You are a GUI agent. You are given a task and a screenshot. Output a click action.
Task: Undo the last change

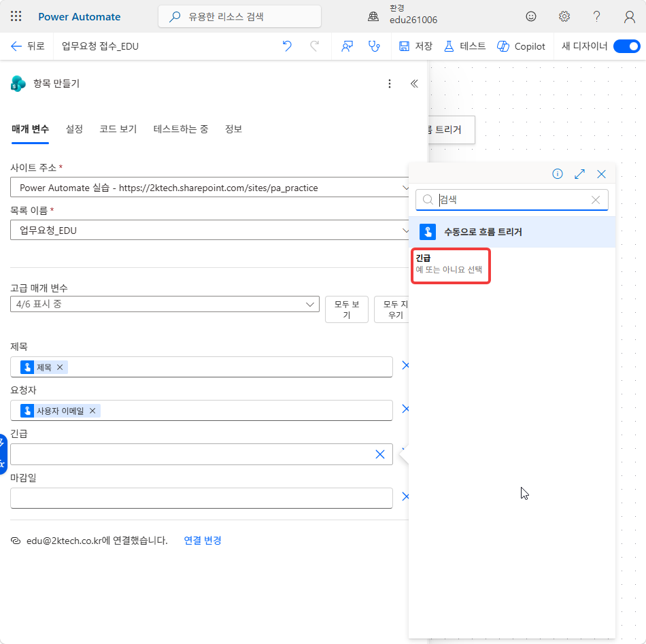287,46
